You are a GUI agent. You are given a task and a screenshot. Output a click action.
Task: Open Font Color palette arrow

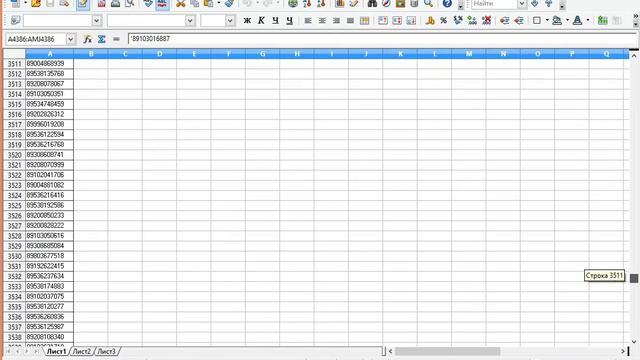coord(588,20)
